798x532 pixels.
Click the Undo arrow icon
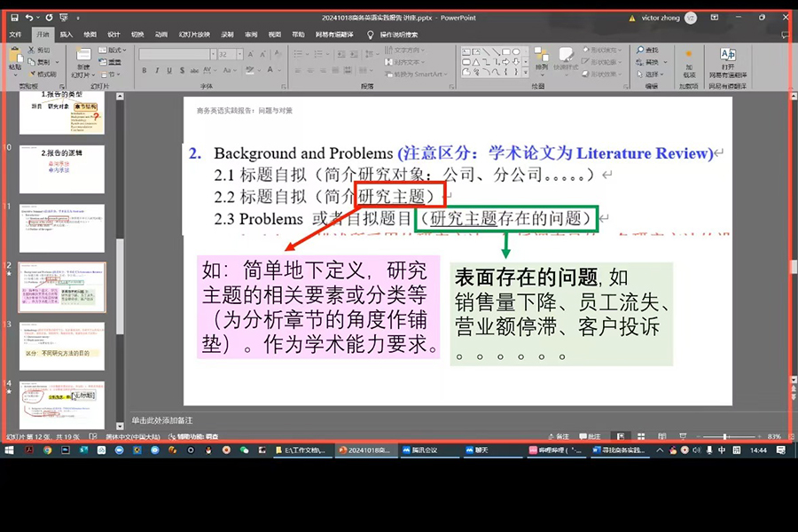click(x=29, y=17)
